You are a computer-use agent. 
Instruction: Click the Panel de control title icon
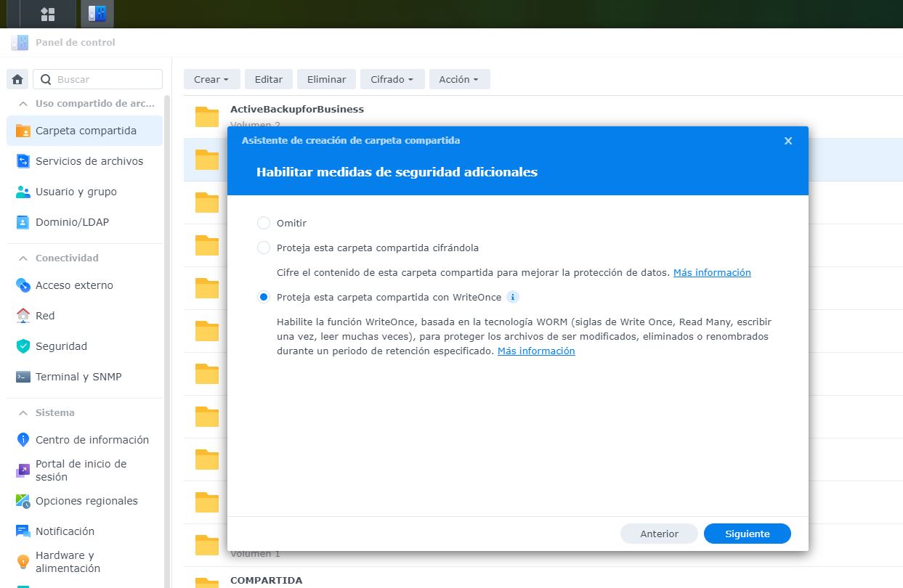20,43
